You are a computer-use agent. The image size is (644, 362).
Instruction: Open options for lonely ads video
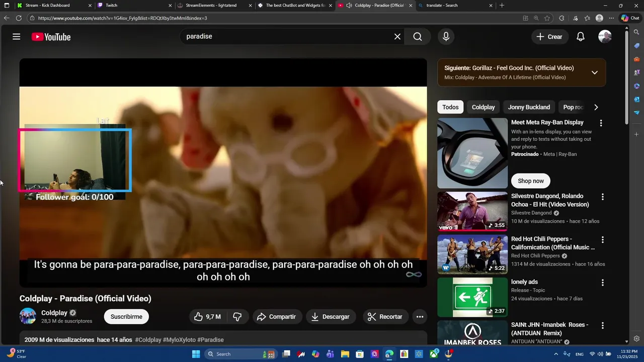[603, 283]
